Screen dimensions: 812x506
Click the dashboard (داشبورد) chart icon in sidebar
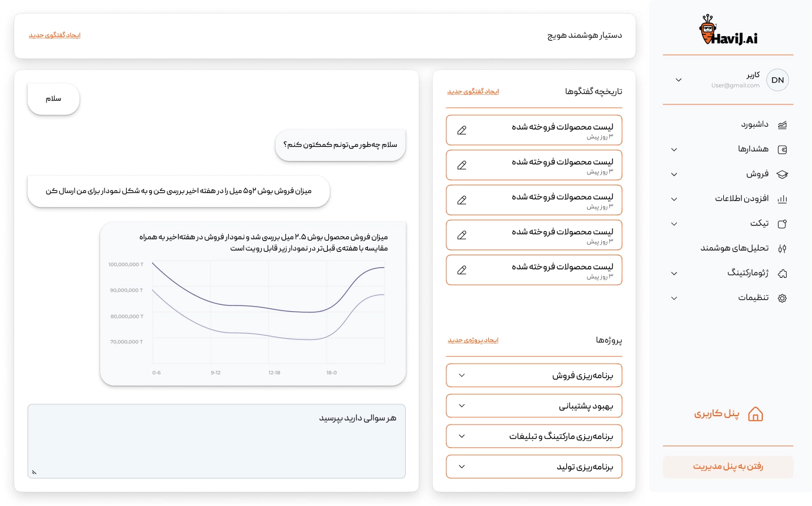coord(782,125)
